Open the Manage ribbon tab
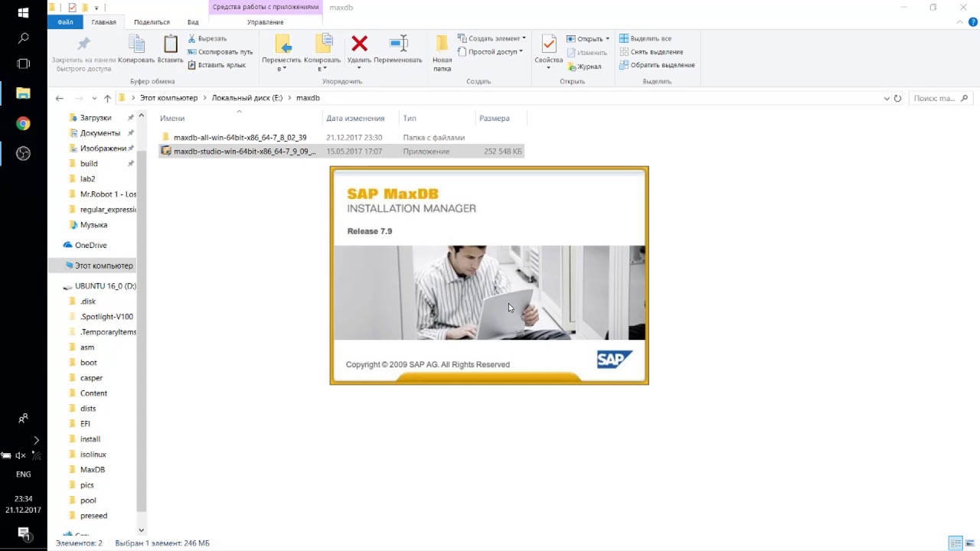 coord(265,22)
